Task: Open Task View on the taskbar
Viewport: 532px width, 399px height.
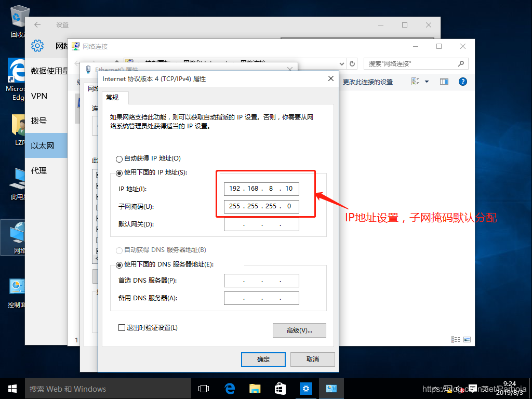Action: tap(204, 389)
